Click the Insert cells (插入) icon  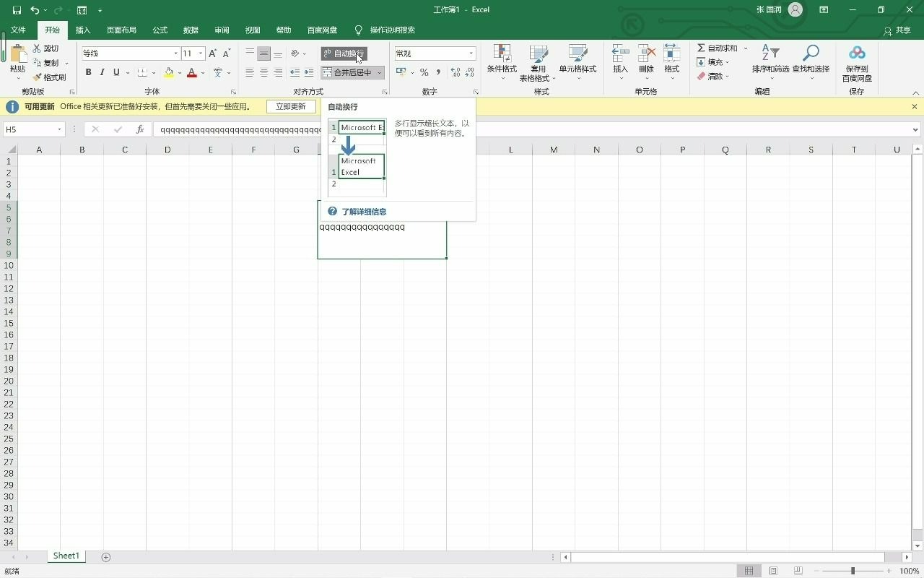coord(620,53)
